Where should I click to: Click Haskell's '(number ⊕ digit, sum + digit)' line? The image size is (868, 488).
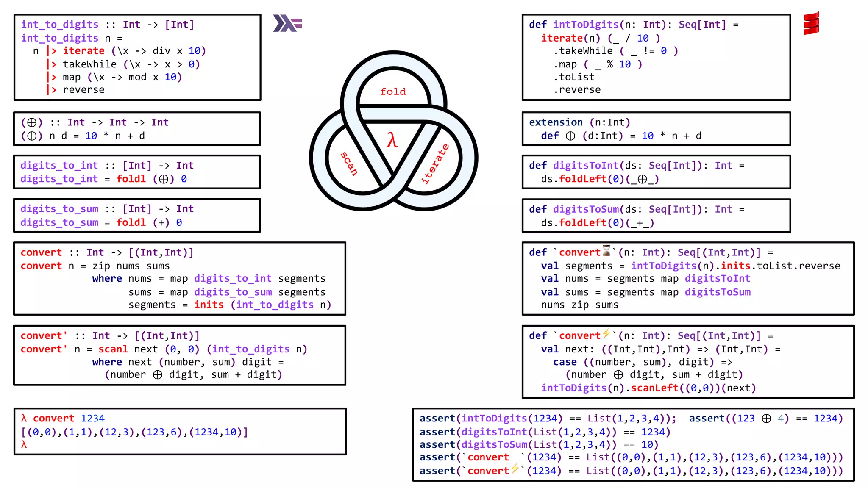pos(194,375)
